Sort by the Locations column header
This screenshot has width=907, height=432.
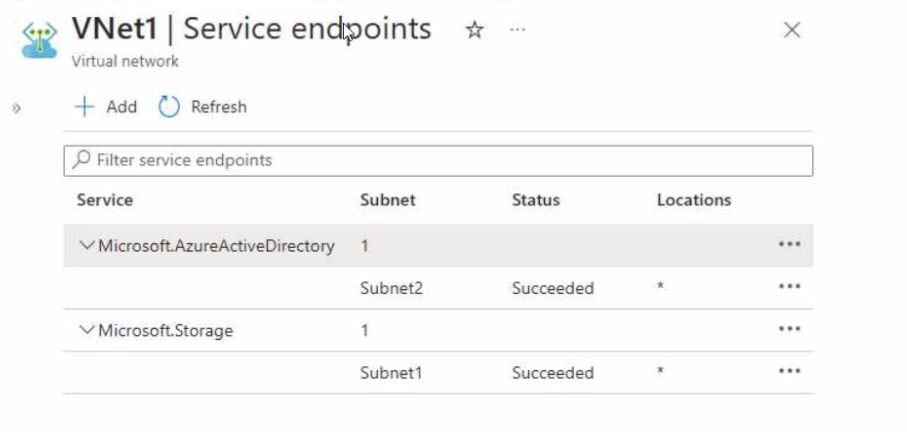pyautogui.click(x=694, y=200)
